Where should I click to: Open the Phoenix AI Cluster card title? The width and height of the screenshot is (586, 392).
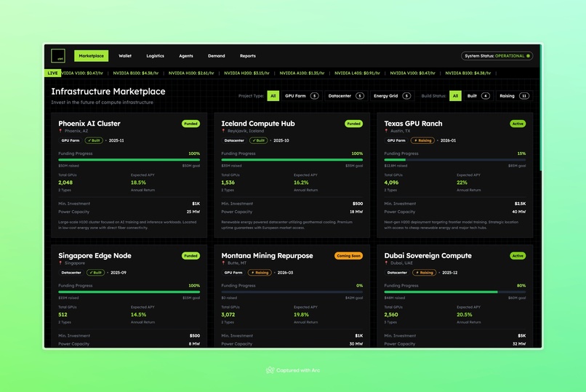pyautogui.click(x=89, y=124)
